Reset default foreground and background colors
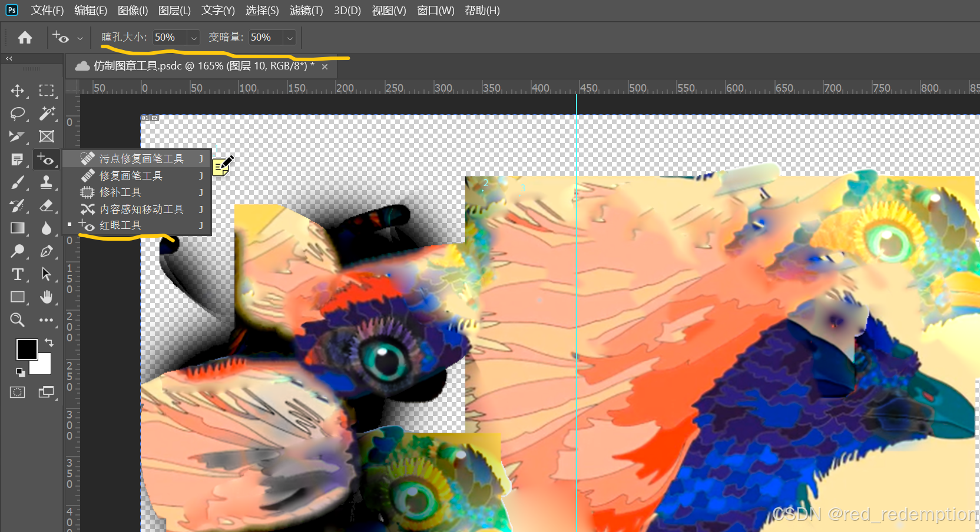The height and width of the screenshot is (532, 980). (21, 372)
